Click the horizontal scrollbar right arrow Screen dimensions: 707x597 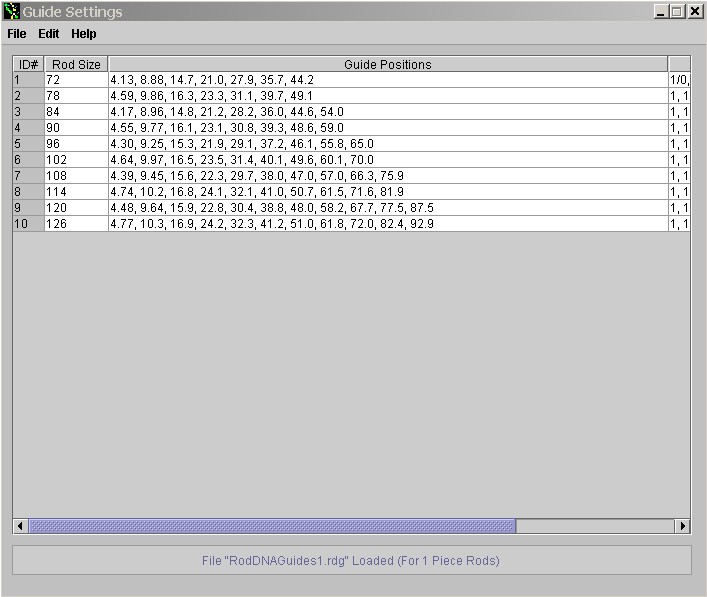[683, 526]
